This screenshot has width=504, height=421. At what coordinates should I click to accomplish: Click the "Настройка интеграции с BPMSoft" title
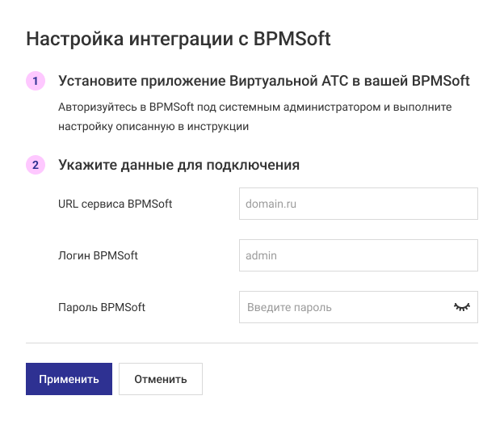pos(178,39)
